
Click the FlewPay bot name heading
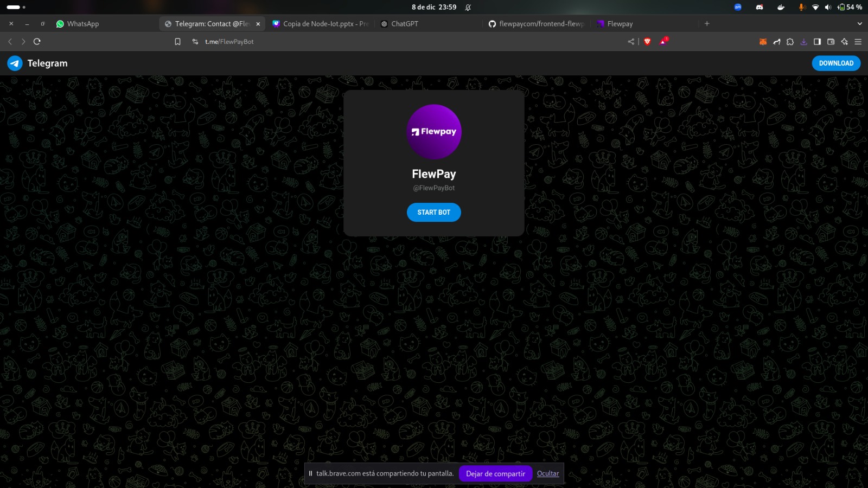pos(434,174)
